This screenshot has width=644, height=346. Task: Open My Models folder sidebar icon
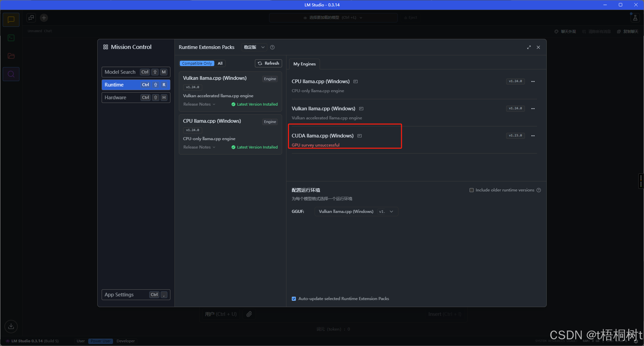point(11,56)
